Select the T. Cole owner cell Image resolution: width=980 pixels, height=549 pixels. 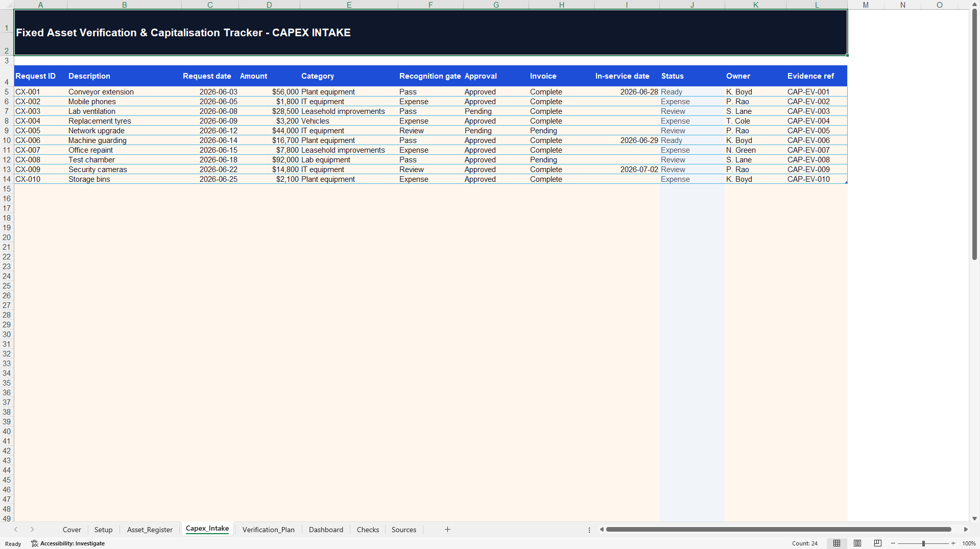[x=755, y=121]
